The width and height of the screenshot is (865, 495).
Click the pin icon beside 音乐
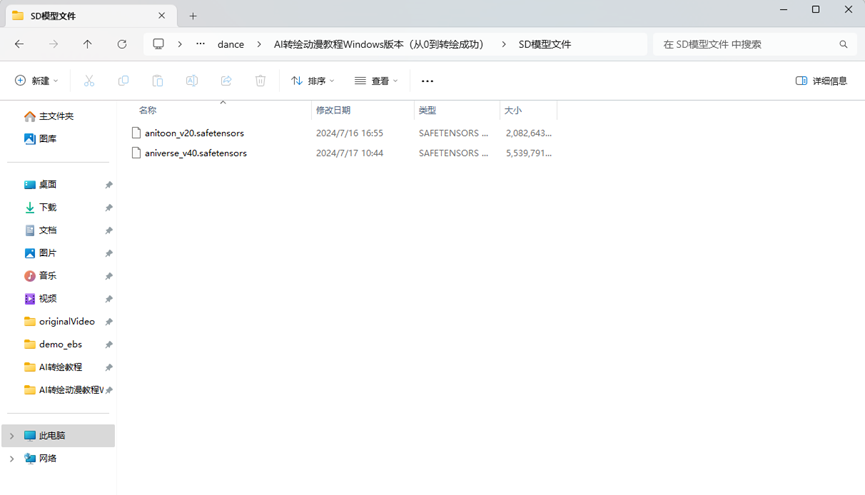(109, 276)
